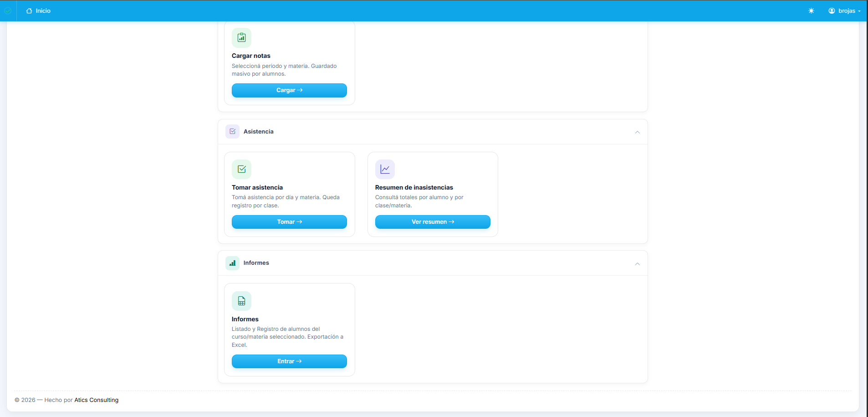The image size is (868, 417).
Task: Open Ver resumen button
Action: point(433,222)
